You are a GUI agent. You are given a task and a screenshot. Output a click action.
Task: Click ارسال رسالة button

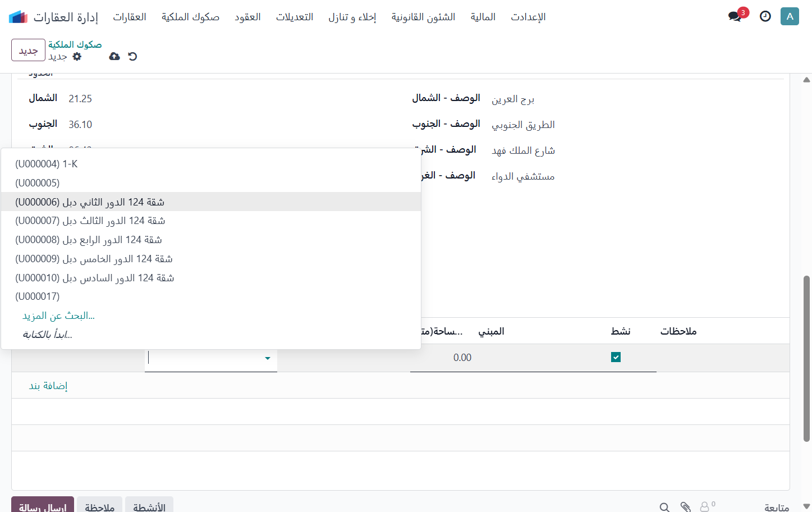tap(43, 506)
